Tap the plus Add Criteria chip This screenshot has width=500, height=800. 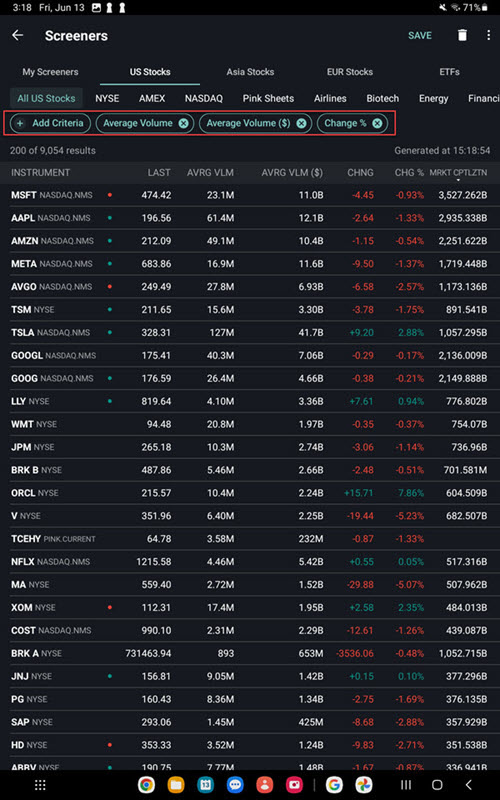(x=50, y=123)
